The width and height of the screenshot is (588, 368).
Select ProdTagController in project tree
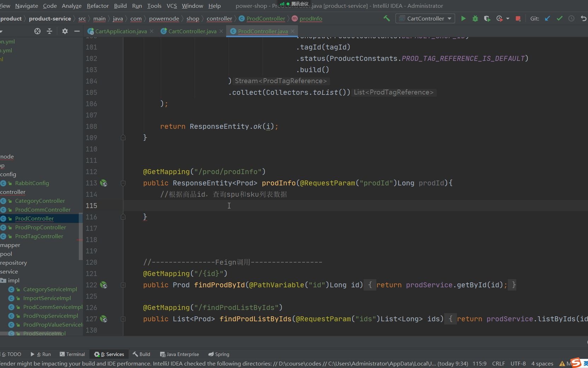pos(39,236)
